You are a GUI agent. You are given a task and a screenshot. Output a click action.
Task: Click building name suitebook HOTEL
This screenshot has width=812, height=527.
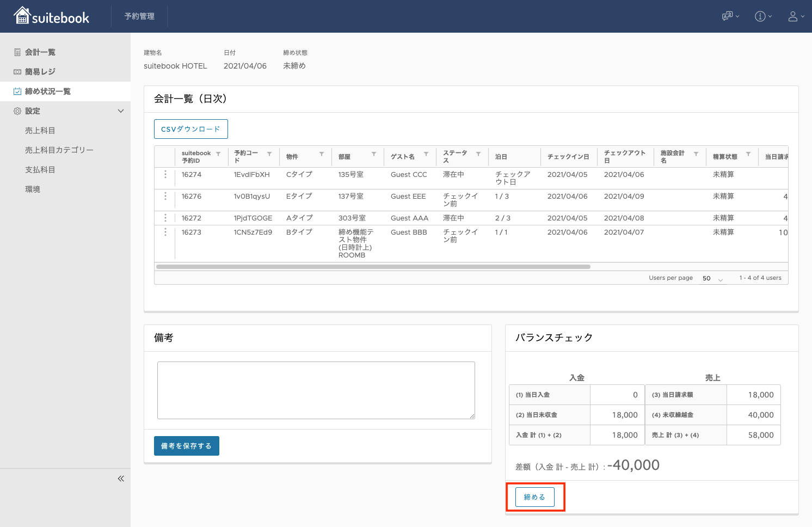(175, 66)
